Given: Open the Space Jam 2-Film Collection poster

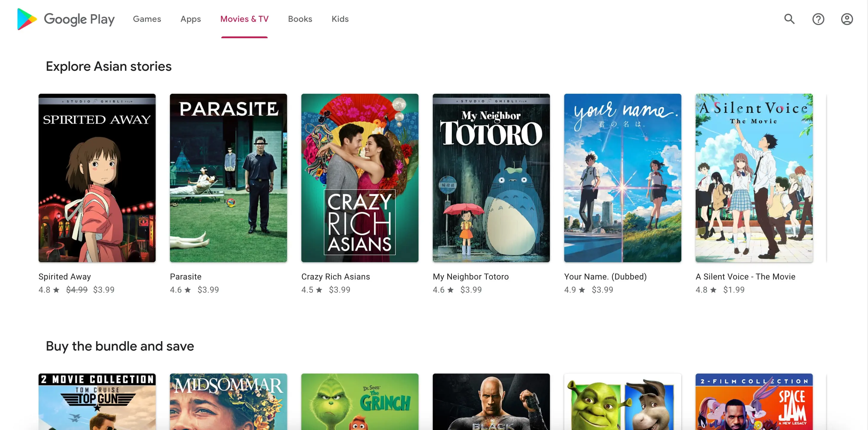Looking at the screenshot, I should (x=754, y=402).
